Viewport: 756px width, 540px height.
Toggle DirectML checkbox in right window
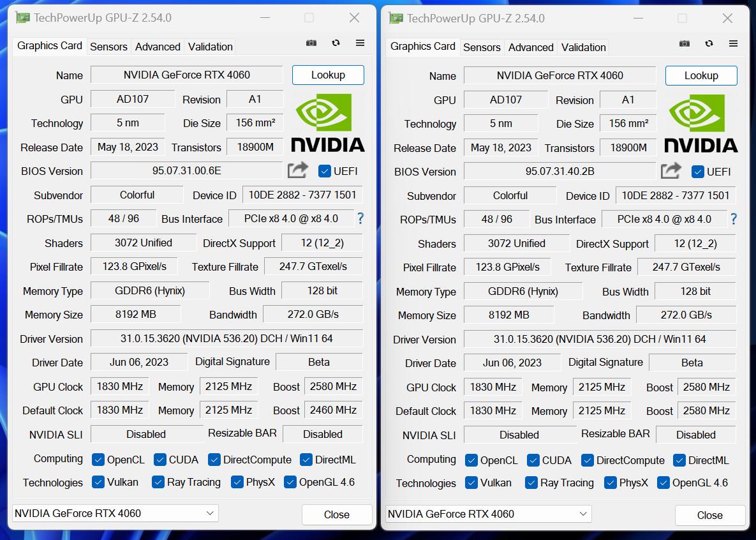679,460
